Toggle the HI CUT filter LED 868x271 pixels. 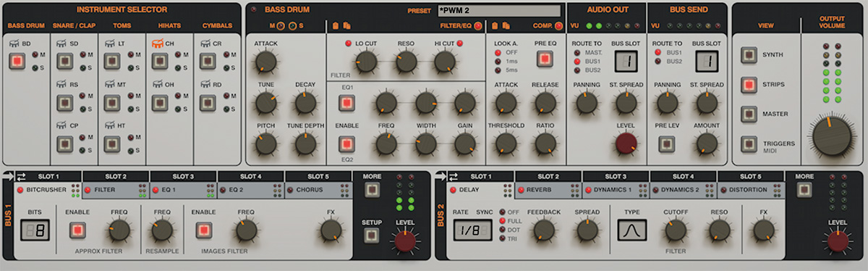459,43
